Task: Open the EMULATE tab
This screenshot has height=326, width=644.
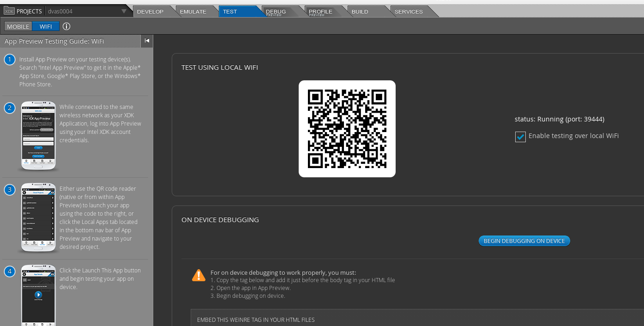Action: pyautogui.click(x=193, y=12)
